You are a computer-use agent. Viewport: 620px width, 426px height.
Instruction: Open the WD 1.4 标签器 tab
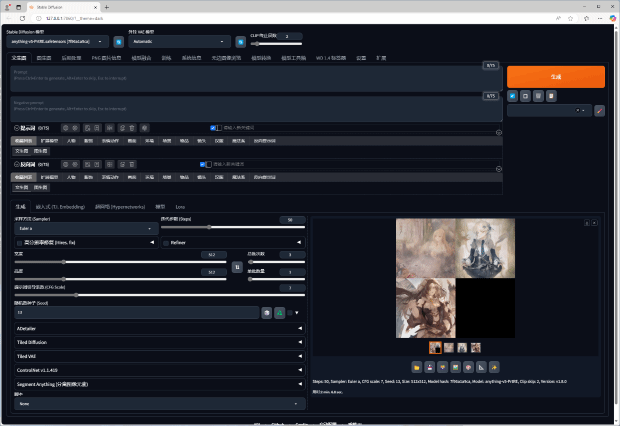[x=331, y=58]
